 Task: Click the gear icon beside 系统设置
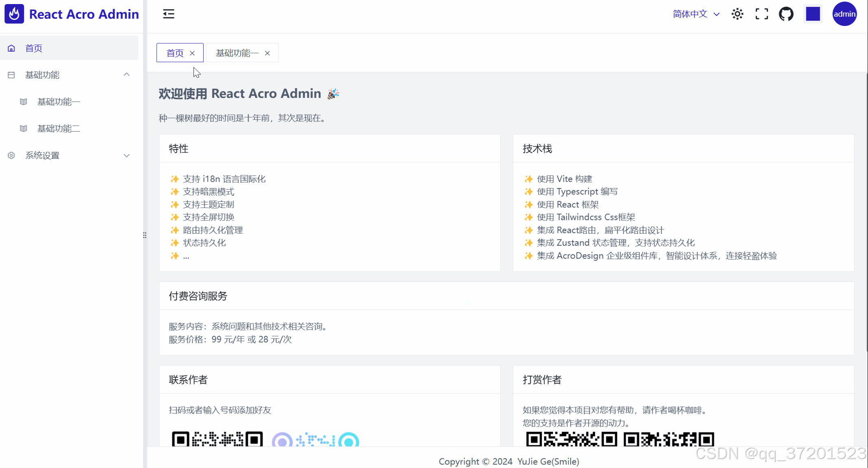11,155
